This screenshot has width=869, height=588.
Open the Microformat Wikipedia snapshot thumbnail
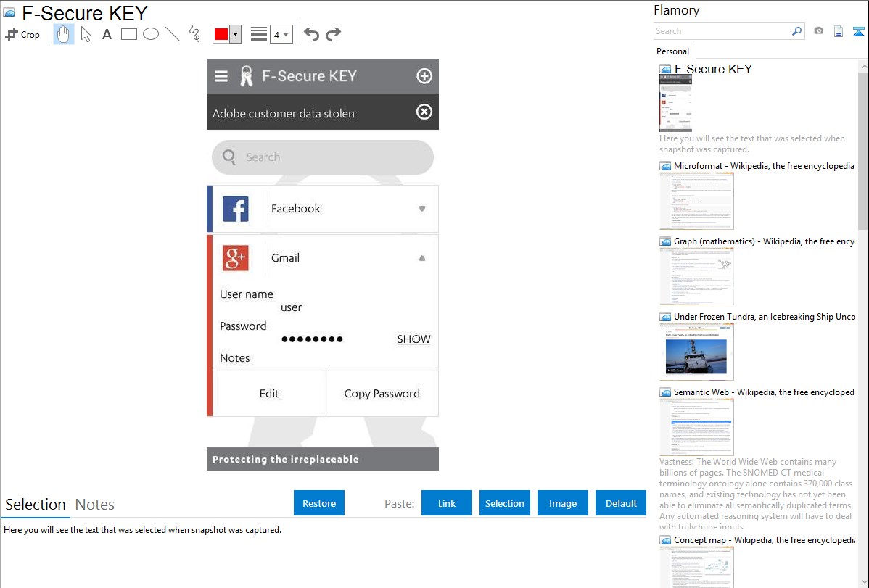click(696, 201)
